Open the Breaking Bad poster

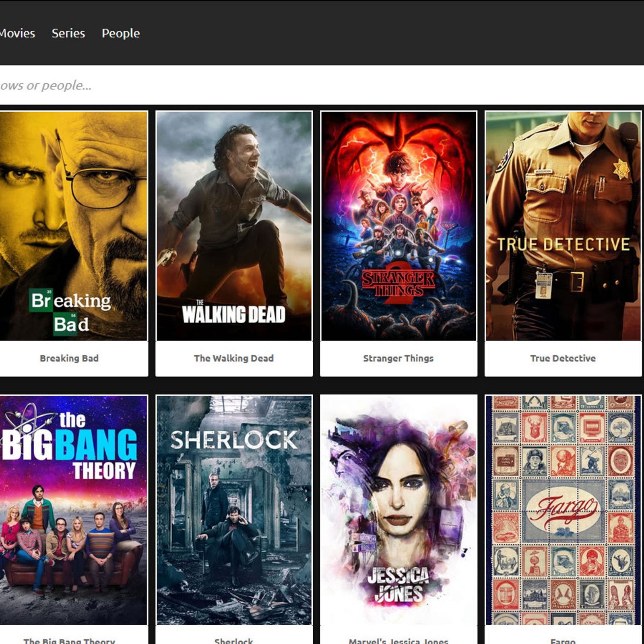tap(73, 226)
